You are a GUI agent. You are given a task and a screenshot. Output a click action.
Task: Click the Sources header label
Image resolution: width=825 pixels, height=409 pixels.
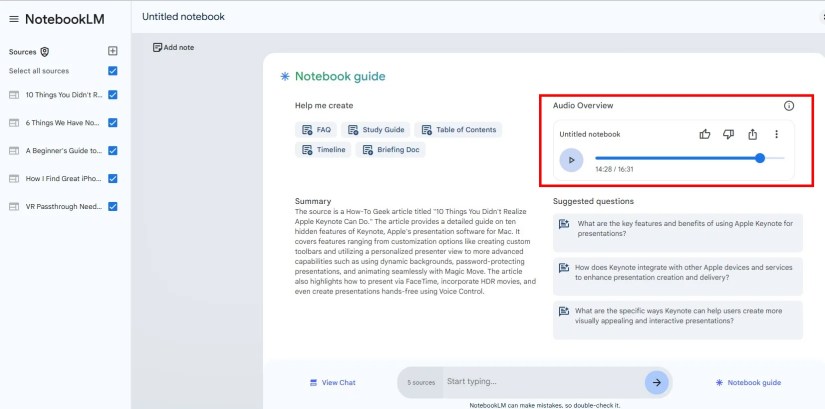click(23, 52)
